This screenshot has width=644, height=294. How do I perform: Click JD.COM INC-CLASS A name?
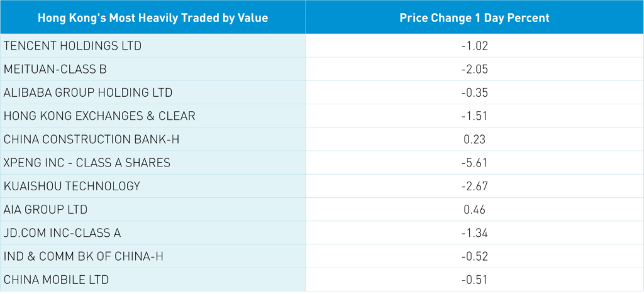[x=62, y=233]
